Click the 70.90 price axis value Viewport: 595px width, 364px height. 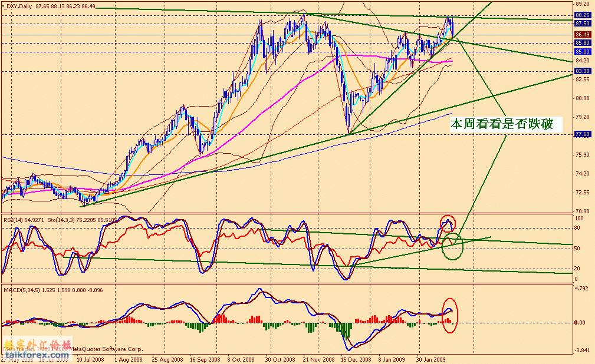point(583,211)
